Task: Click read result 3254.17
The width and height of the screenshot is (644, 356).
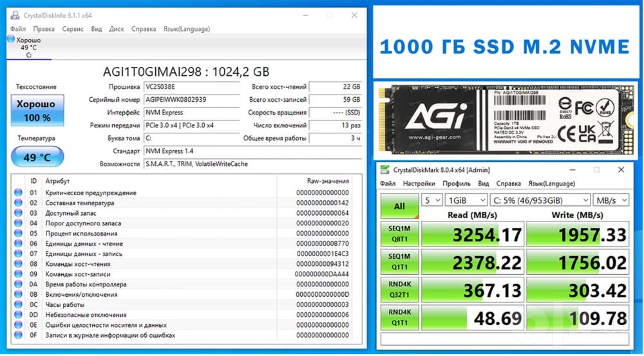Action: point(473,234)
